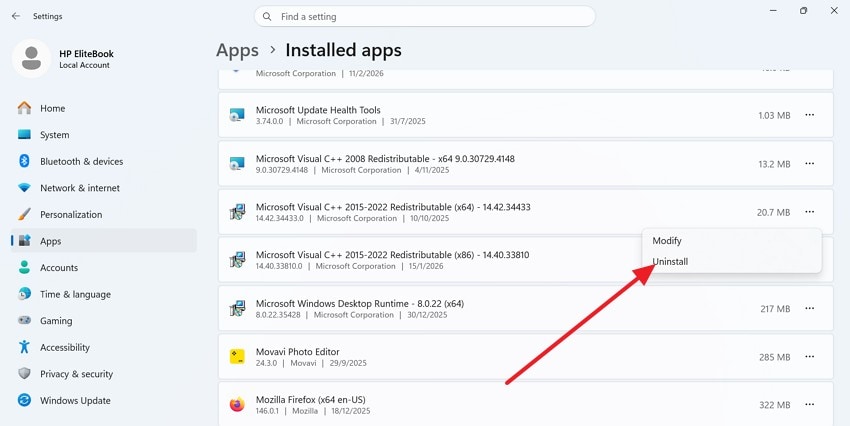The width and height of the screenshot is (850, 426).
Task: Click the search magnifier icon
Action: (x=267, y=17)
